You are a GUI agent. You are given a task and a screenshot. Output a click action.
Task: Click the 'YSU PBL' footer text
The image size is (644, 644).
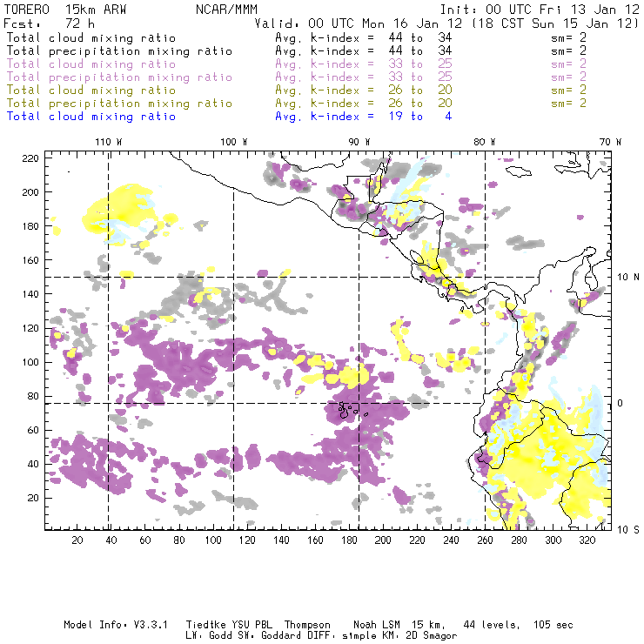pos(252,625)
